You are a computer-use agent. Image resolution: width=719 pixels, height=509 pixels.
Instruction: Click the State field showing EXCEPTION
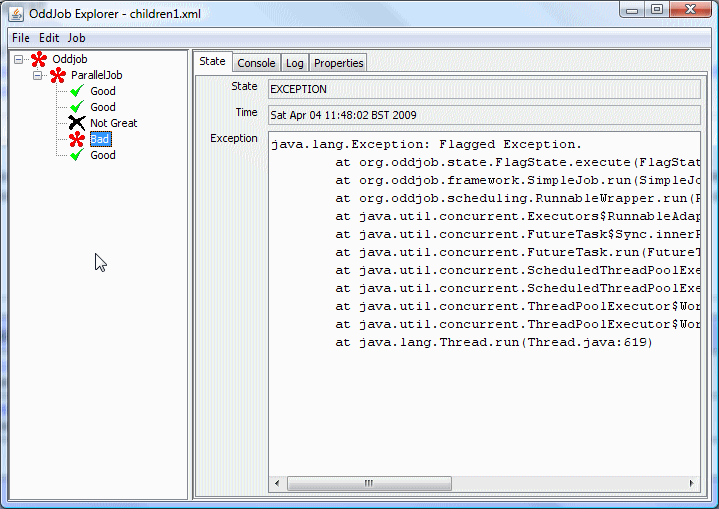pos(483,89)
